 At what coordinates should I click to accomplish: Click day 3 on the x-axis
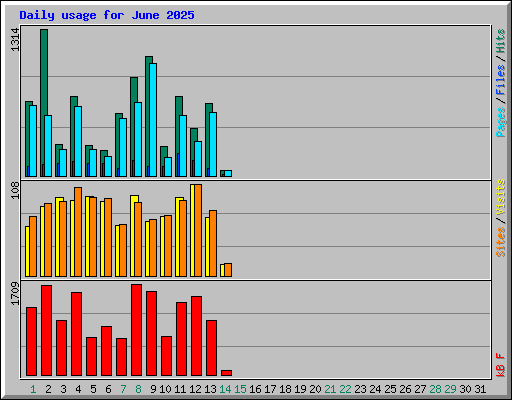coord(63,389)
